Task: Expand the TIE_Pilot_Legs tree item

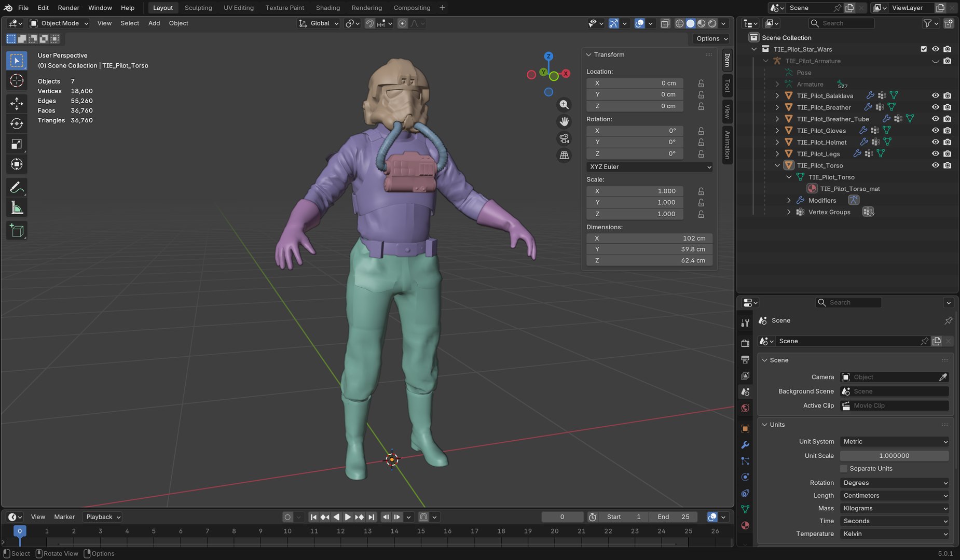Action: 777,154
